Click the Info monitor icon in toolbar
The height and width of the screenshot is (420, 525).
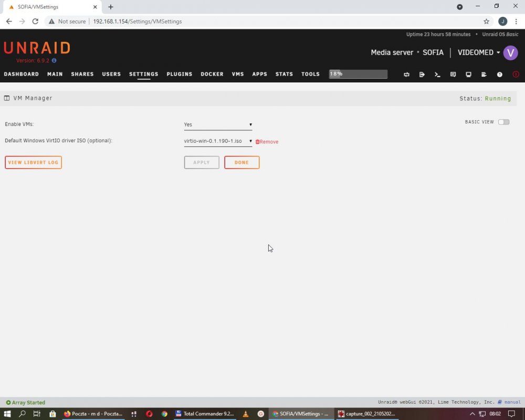coord(468,75)
